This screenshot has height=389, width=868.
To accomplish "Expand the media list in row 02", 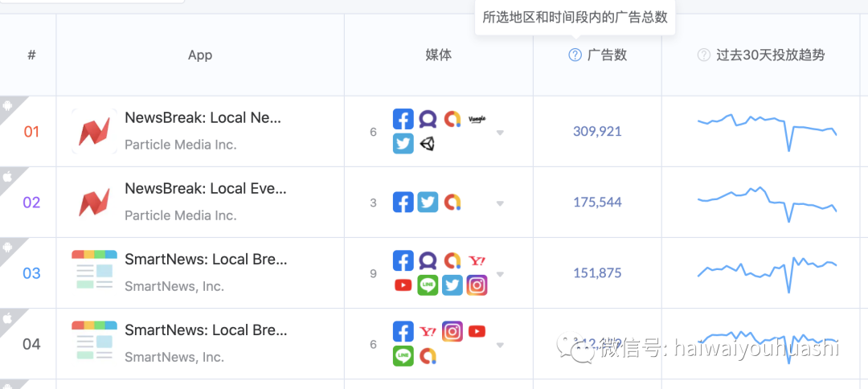I will click(500, 203).
